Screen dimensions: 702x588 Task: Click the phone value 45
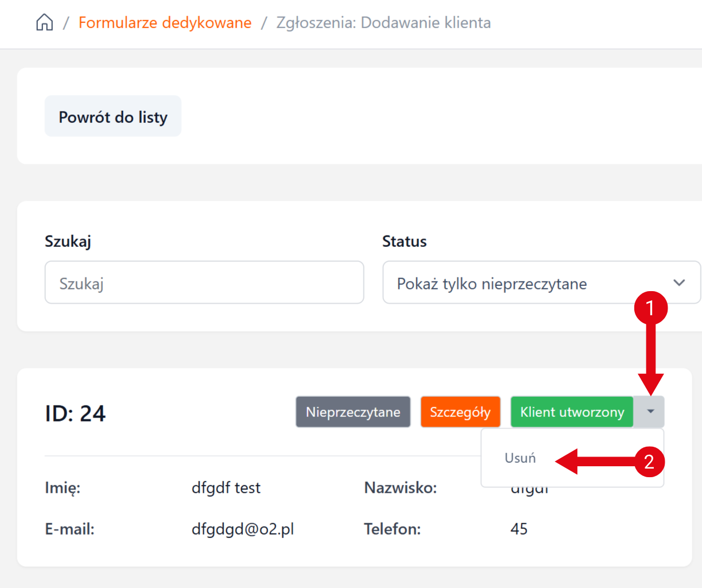point(519,529)
